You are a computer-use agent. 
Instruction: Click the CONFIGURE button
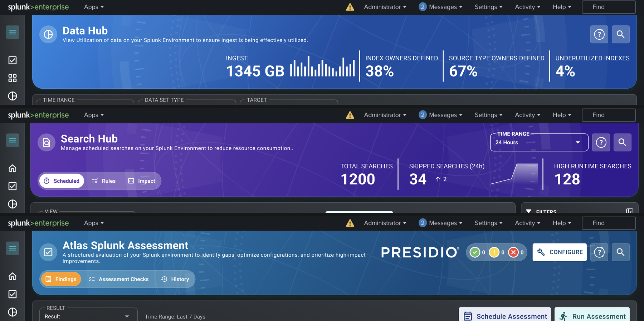click(560, 252)
